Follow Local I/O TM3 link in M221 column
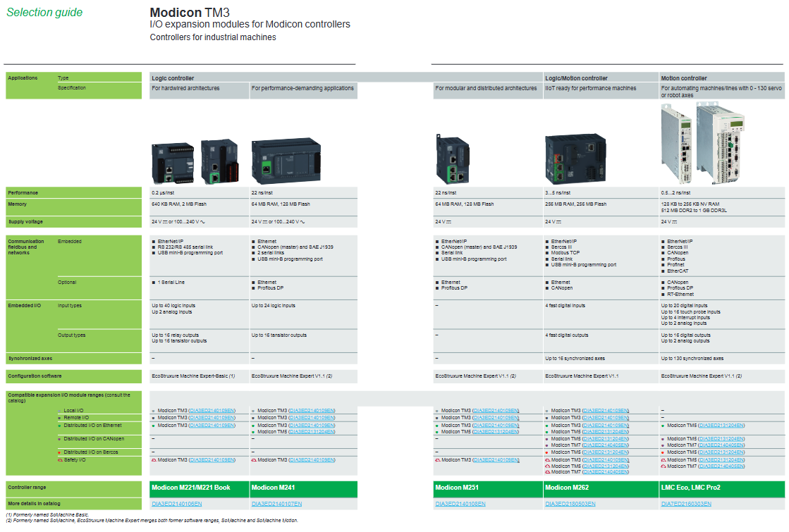This screenshot has height=532, width=789. click(x=212, y=411)
